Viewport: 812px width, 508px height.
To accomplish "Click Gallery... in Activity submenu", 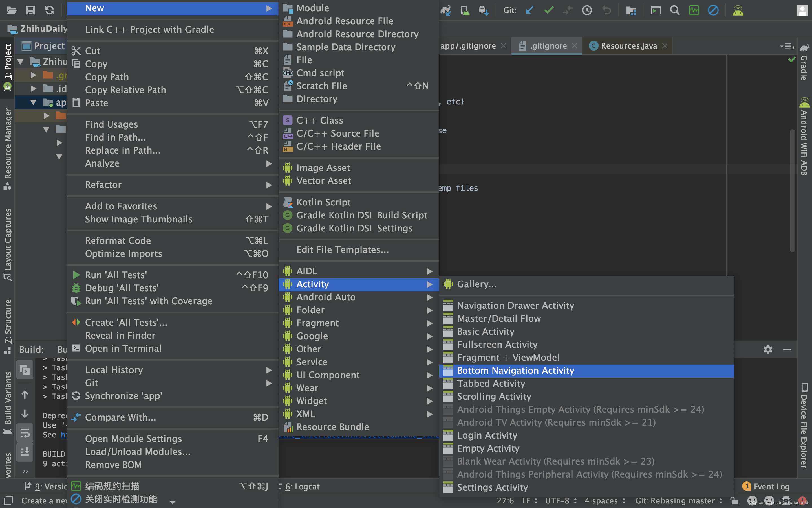I will coord(586,284).
